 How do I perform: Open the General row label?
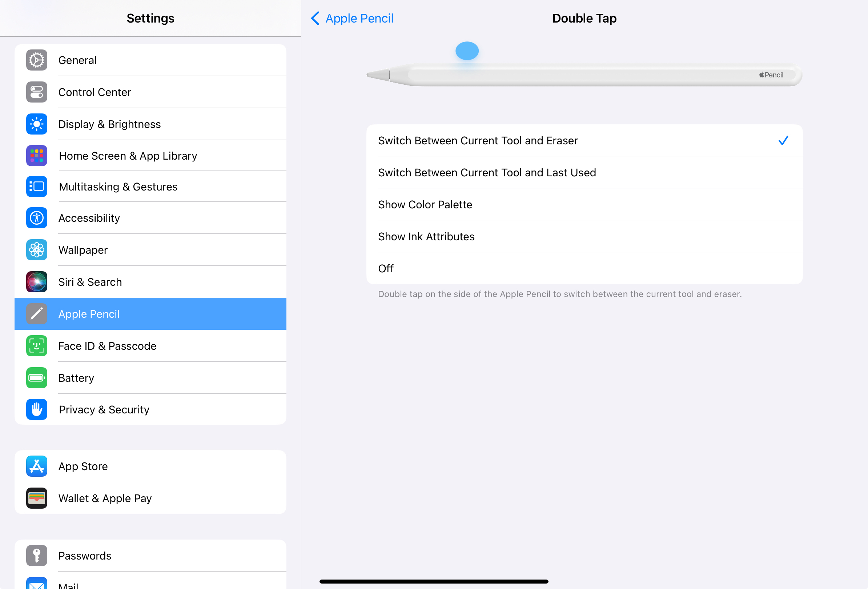click(x=77, y=60)
